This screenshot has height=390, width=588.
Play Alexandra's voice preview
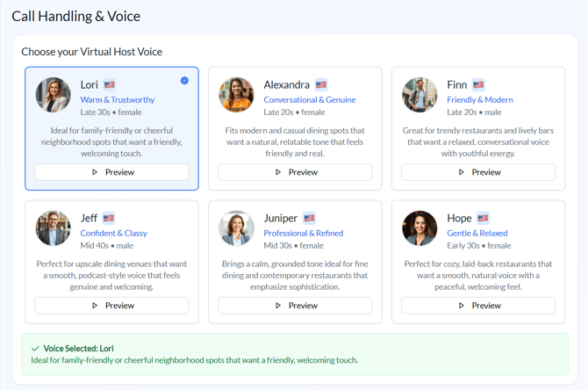coord(295,172)
